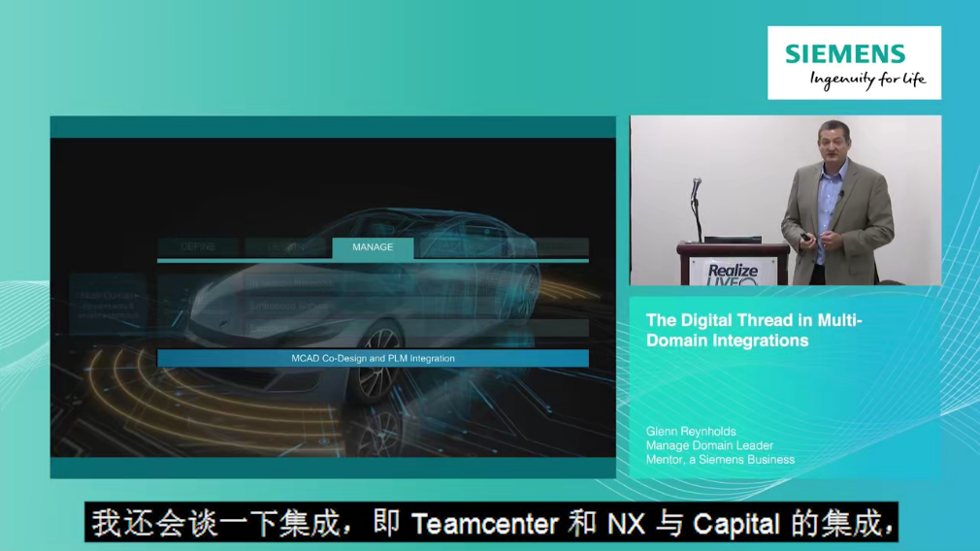980x551 pixels.
Task: Click the Chinese subtitle mentioning Teamcenter
Action: [491, 523]
